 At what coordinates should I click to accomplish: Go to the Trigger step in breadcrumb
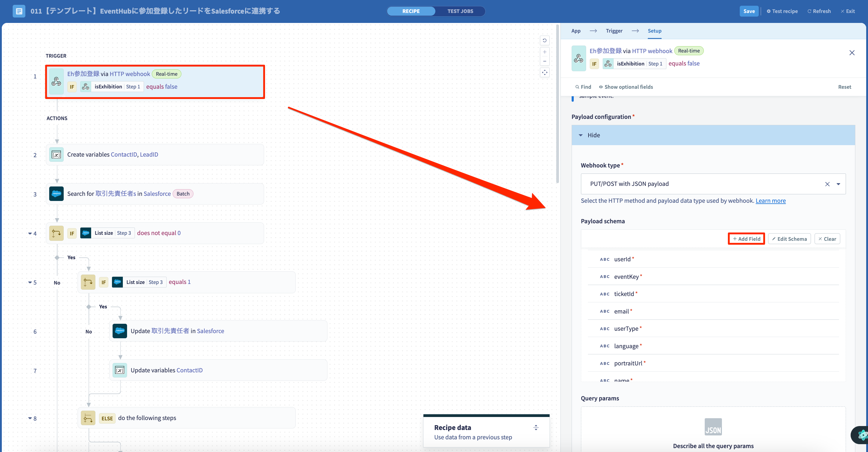coord(614,31)
